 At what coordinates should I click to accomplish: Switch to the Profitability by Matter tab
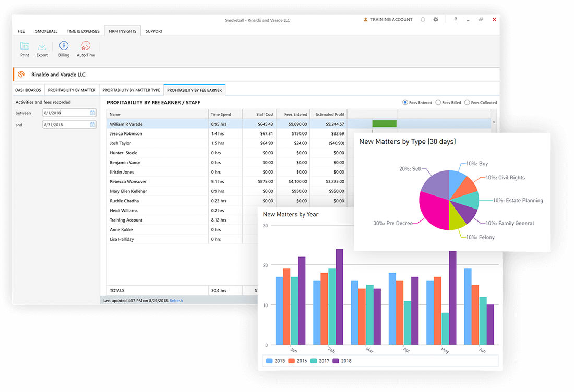71,90
